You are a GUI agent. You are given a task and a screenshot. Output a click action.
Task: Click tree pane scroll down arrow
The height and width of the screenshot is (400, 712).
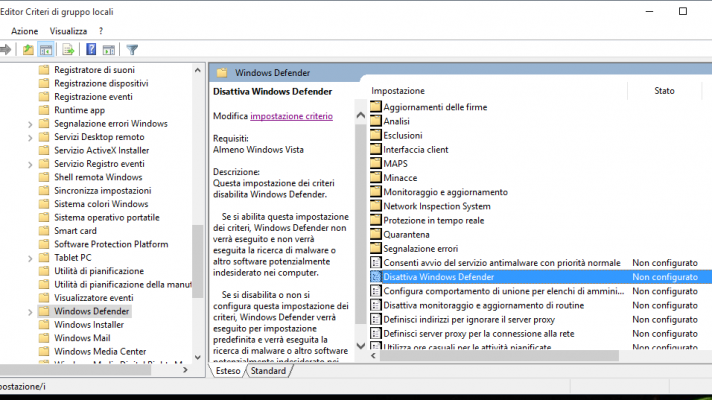[198, 357]
